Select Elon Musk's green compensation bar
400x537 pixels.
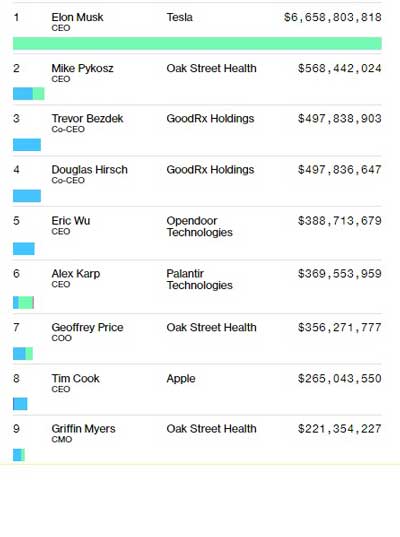coord(197,43)
